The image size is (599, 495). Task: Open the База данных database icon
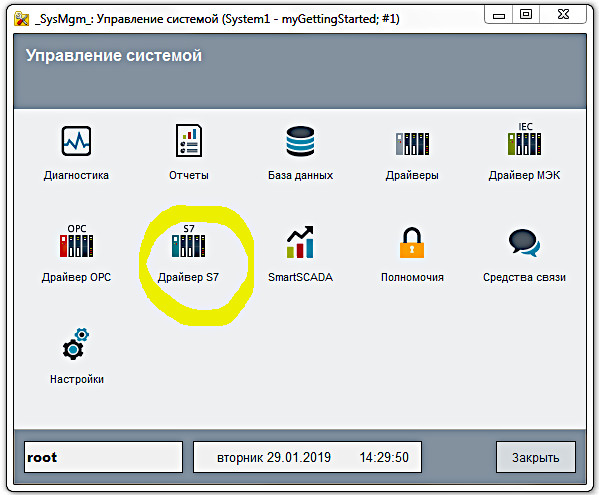[300, 141]
